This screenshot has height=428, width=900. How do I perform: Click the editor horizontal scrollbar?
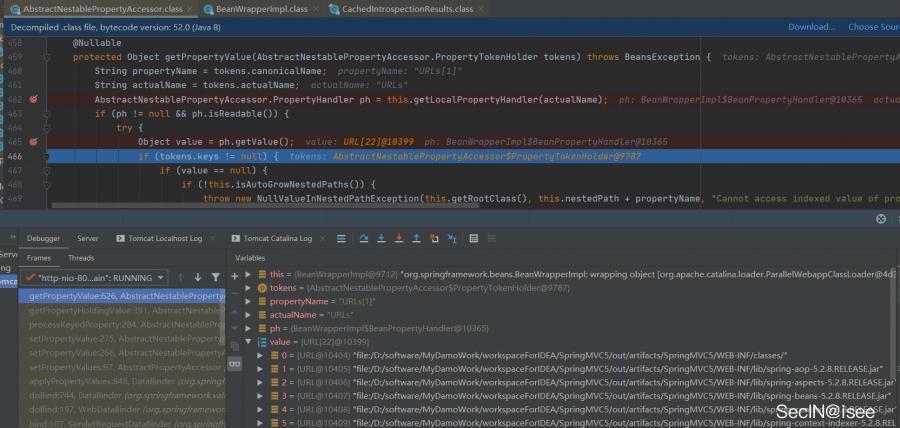(265, 205)
